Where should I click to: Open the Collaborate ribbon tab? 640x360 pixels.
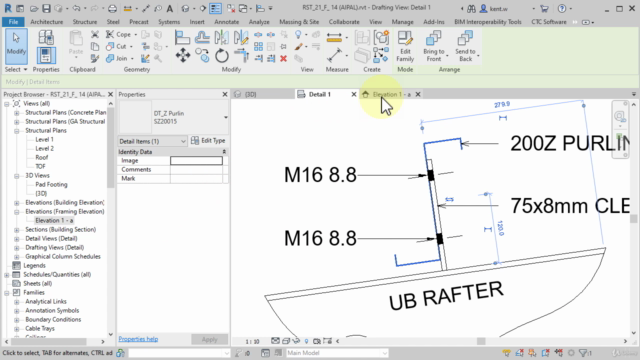[x=344, y=22]
